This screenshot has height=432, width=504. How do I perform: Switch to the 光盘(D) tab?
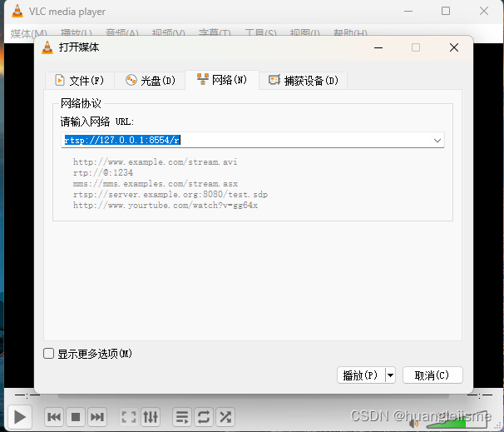click(x=150, y=81)
